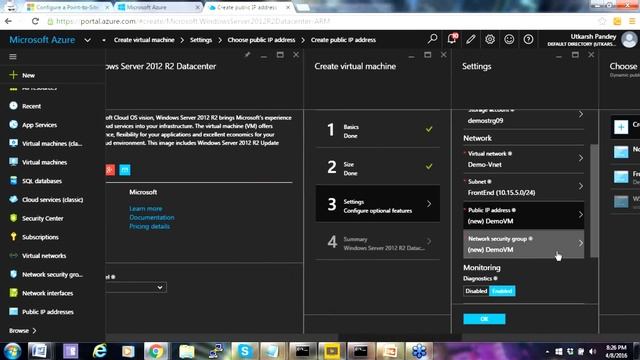
Task: Open Chrome from the taskbar
Action: (156, 351)
